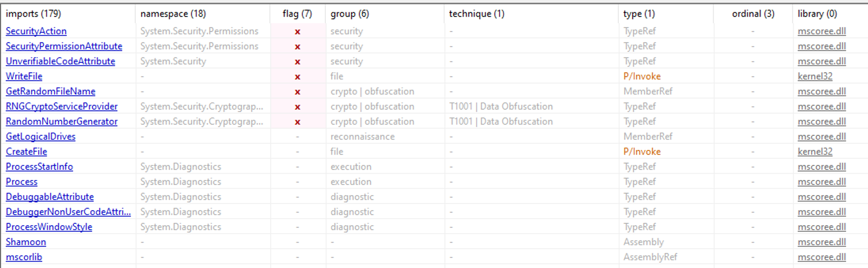Select the GetLogicalDrives import link

pyautogui.click(x=40, y=137)
